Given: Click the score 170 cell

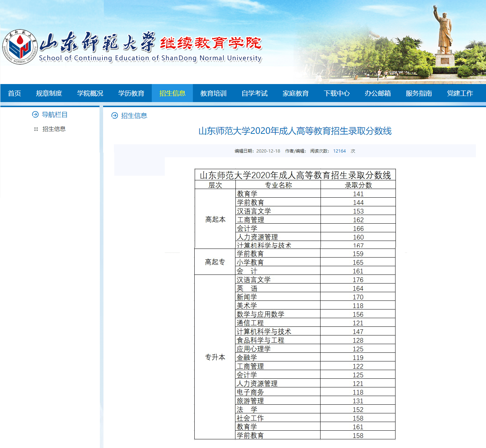Looking at the screenshot, I should 358,297.
